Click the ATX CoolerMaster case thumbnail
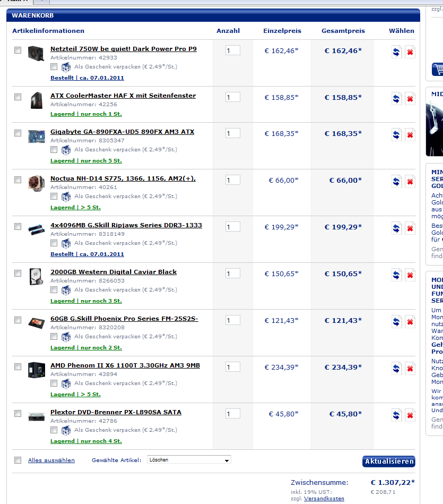This screenshot has width=443, height=504. click(x=36, y=100)
